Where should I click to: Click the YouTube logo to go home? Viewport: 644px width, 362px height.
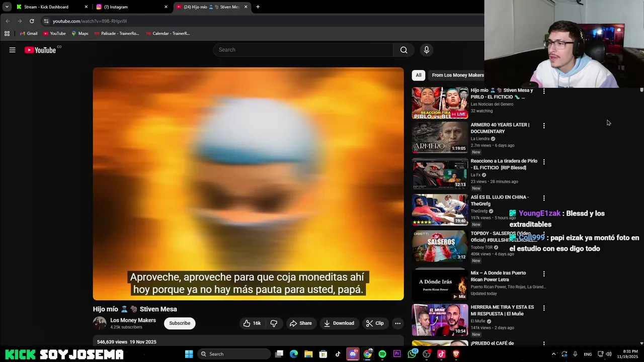(40, 50)
